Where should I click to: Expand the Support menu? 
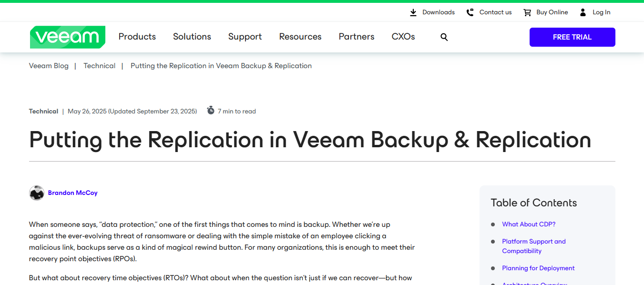pos(245,37)
